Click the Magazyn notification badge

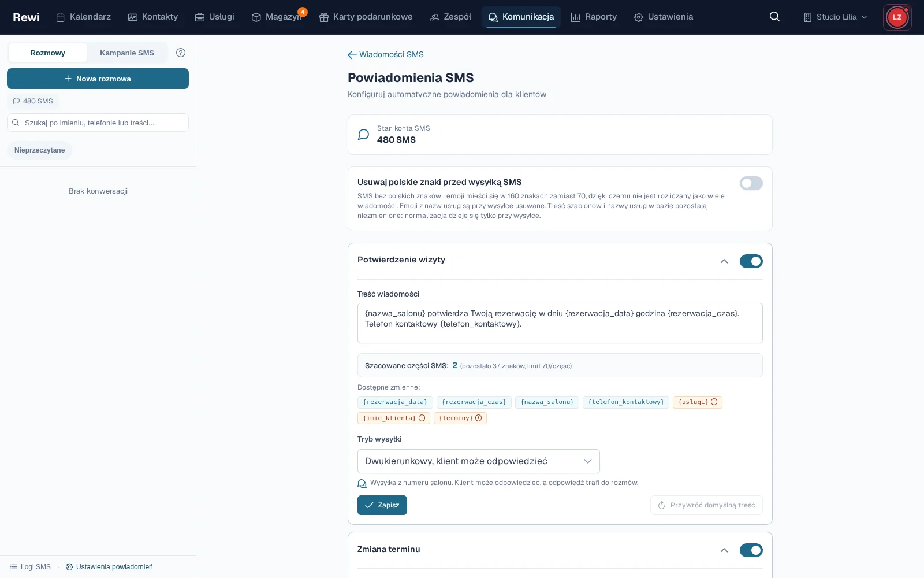tap(303, 12)
